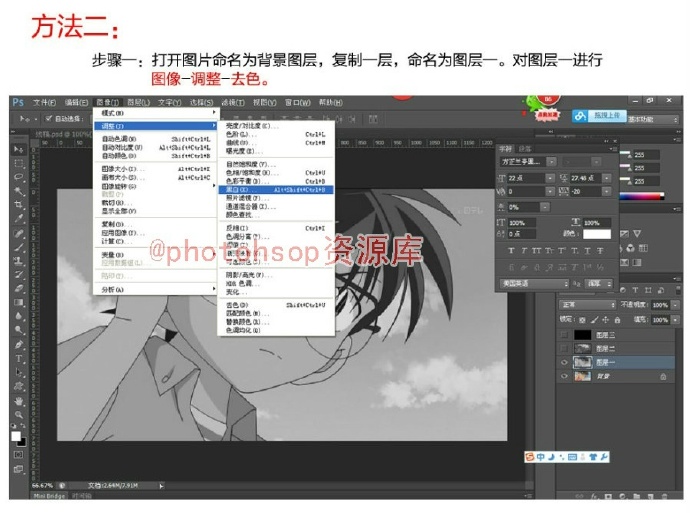Screen dimensions: 690x513
Task: Open the 美国英语 language dropdown
Action: click(x=534, y=284)
